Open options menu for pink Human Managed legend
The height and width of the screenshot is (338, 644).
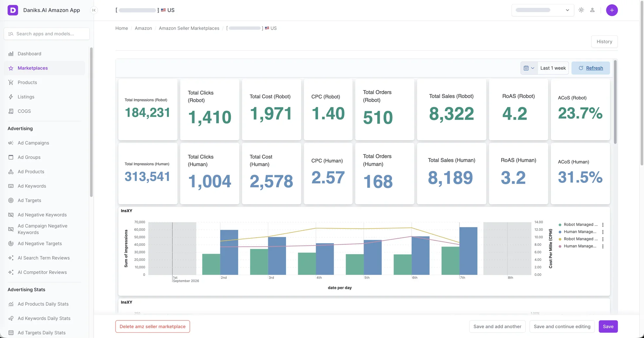[x=603, y=246]
